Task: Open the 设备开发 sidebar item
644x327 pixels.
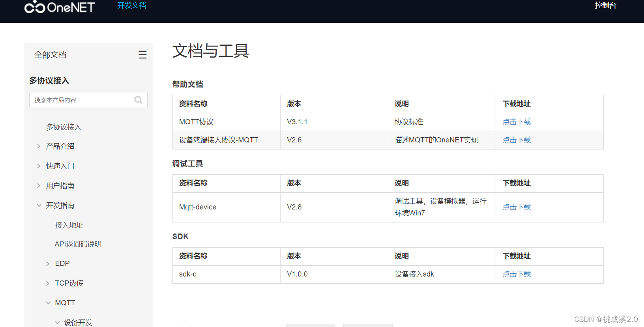Action: pos(78,323)
